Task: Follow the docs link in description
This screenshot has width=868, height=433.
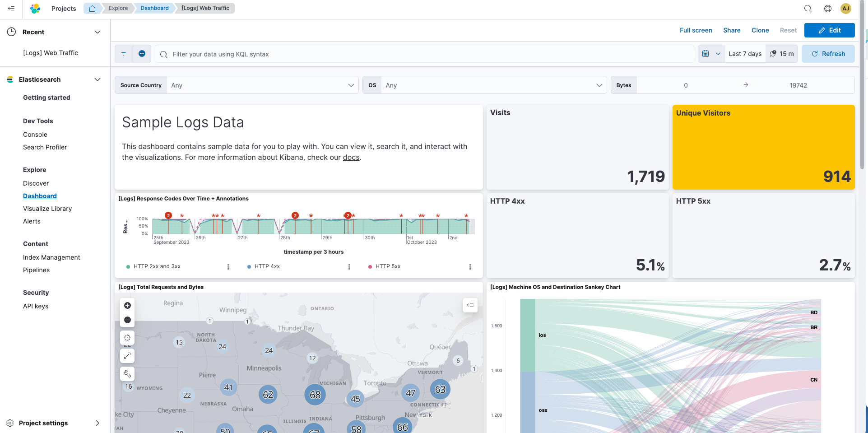Action: [x=351, y=158]
